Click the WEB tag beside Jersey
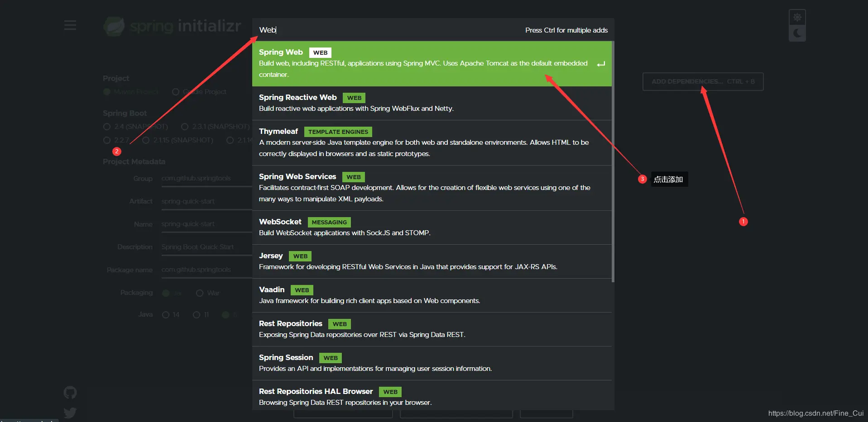Screen dimensions: 868x422 (300, 256)
